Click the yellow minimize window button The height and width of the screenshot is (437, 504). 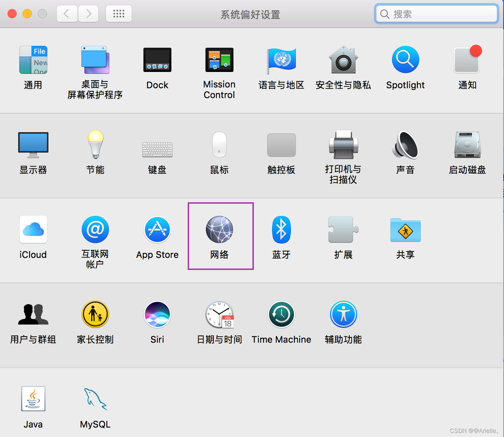[27, 14]
